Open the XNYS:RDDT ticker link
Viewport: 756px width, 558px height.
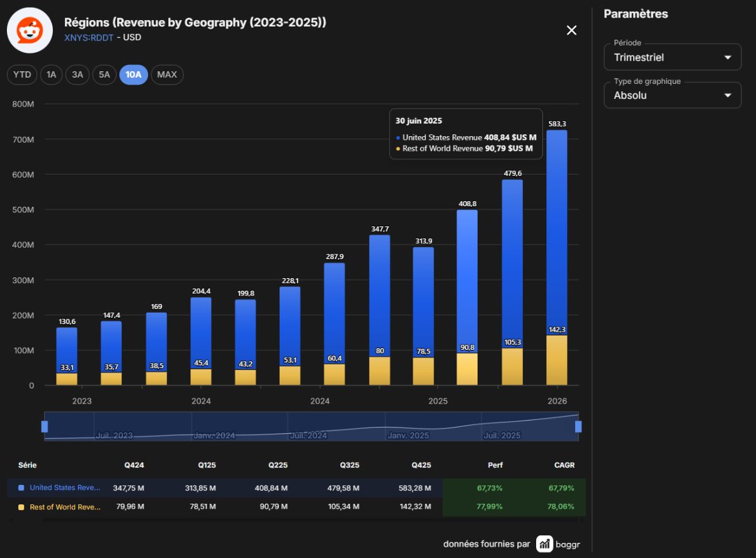[x=89, y=37]
